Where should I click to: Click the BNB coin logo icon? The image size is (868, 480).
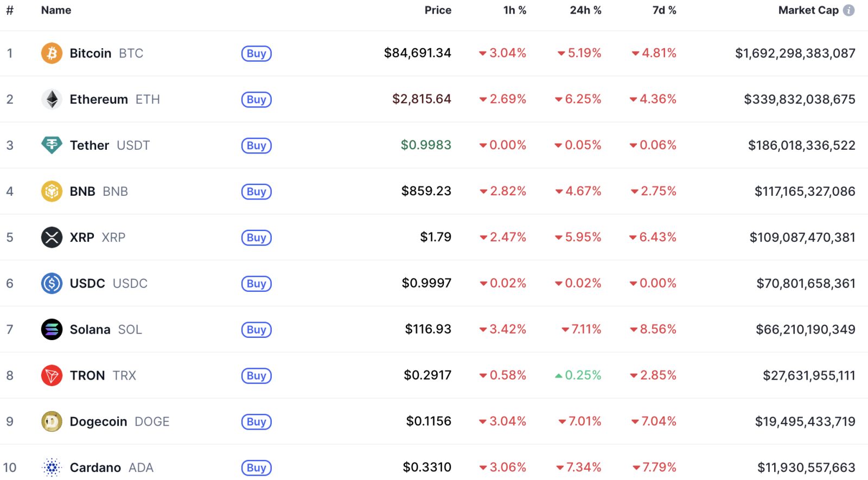pyautogui.click(x=52, y=191)
